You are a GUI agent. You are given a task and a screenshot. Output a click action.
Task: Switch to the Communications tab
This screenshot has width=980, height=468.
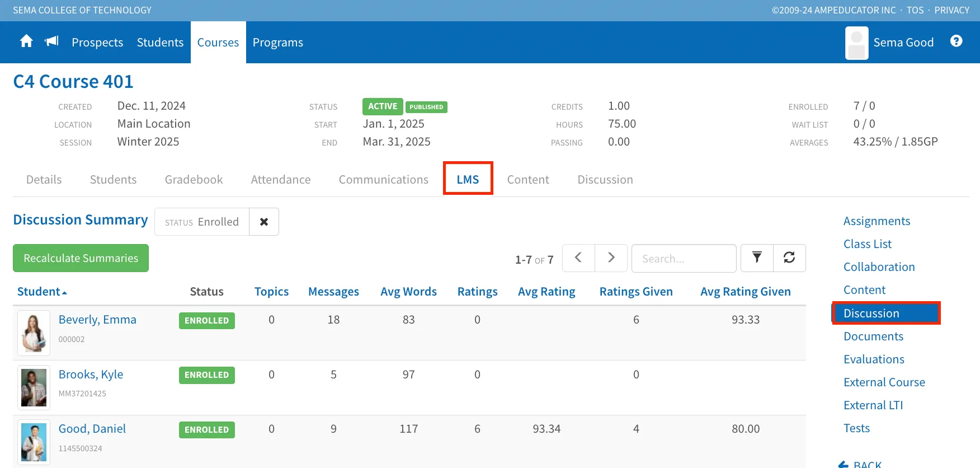(x=384, y=180)
